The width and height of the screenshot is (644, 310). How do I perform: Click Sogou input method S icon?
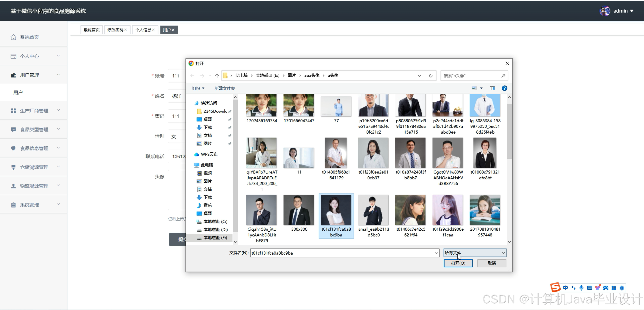(x=555, y=287)
